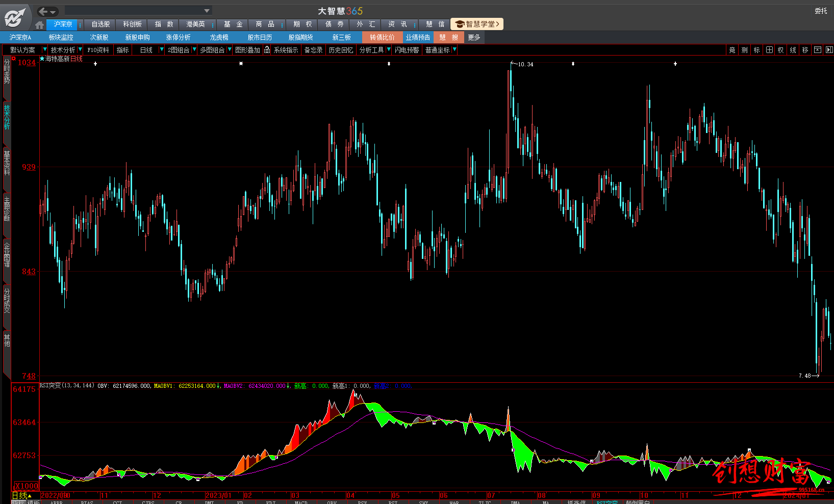
Task: Click the 测 measurement icon
Action: (x=745, y=50)
